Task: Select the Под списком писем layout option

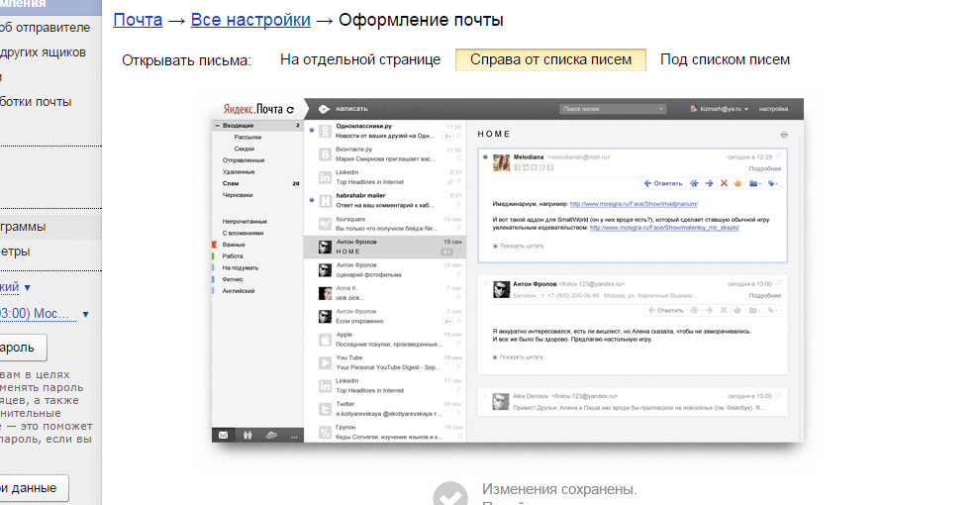Action: [725, 59]
